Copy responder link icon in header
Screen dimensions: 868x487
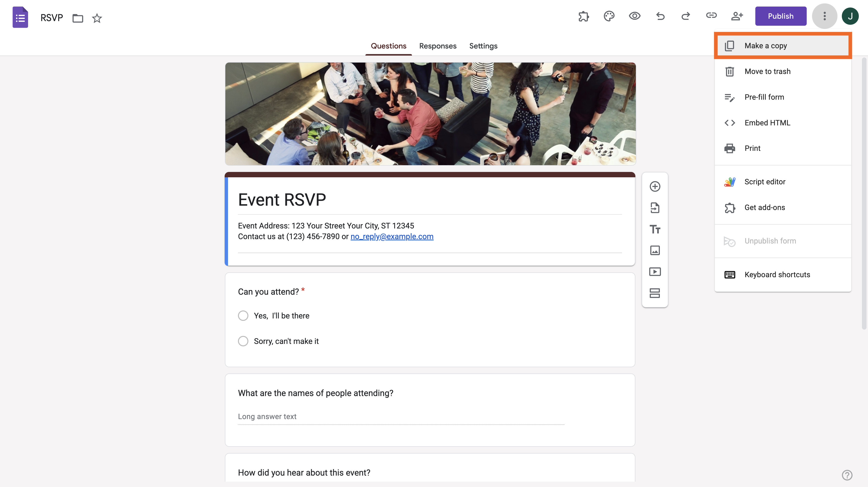point(711,16)
